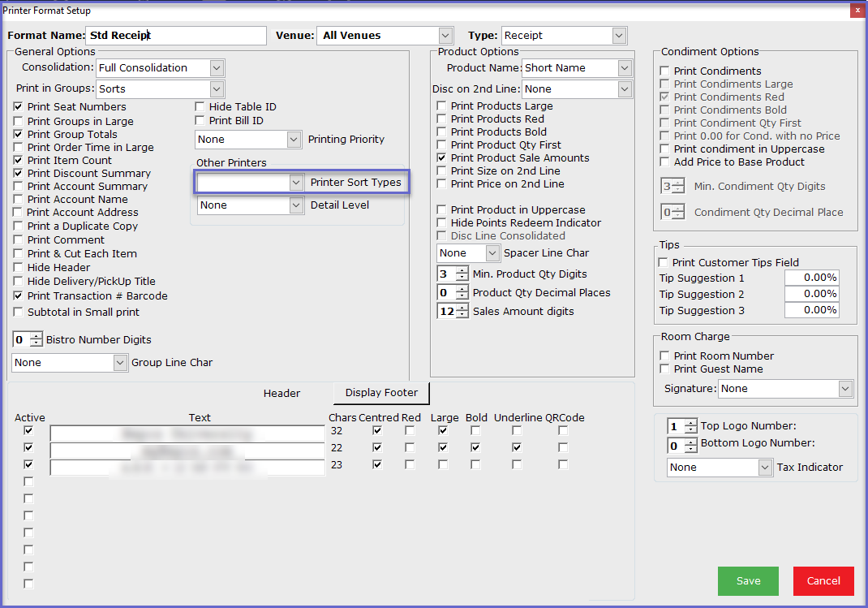Click the Format Name text field
The width and height of the screenshot is (868, 608).
(176, 36)
